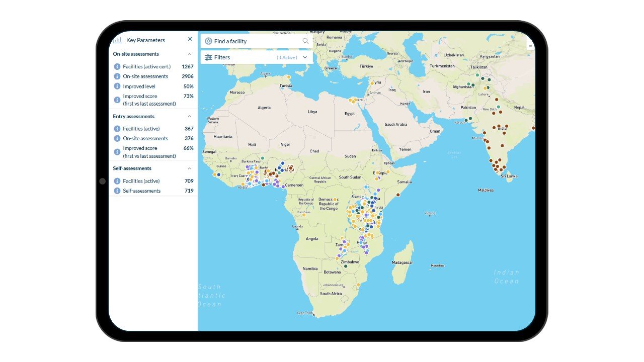
Task: Open info for Facilities (active cert.)
Action: pyautogui.click(x=117, y=66)
